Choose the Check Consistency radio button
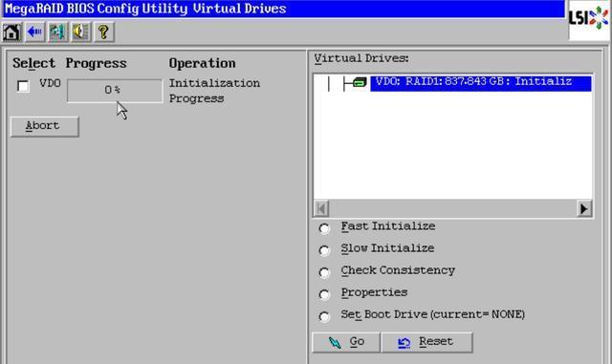The width and height of the screenshot is (612, 364). point(324,272)
